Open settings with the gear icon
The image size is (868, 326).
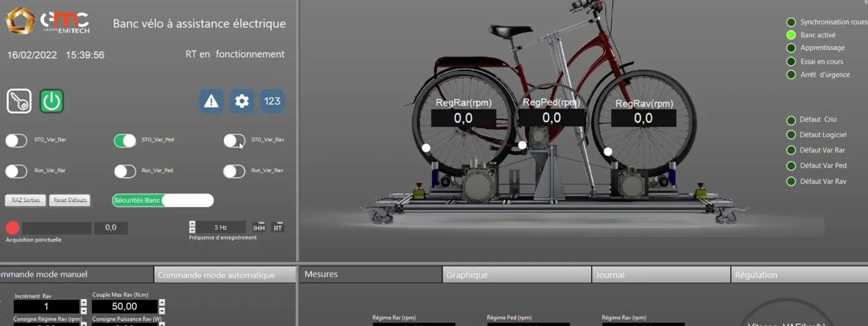click(x=242, y=101)
